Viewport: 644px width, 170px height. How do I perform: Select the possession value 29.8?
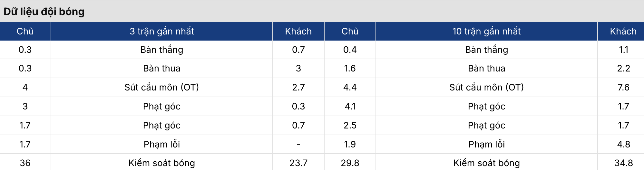(x=350, y=163)
